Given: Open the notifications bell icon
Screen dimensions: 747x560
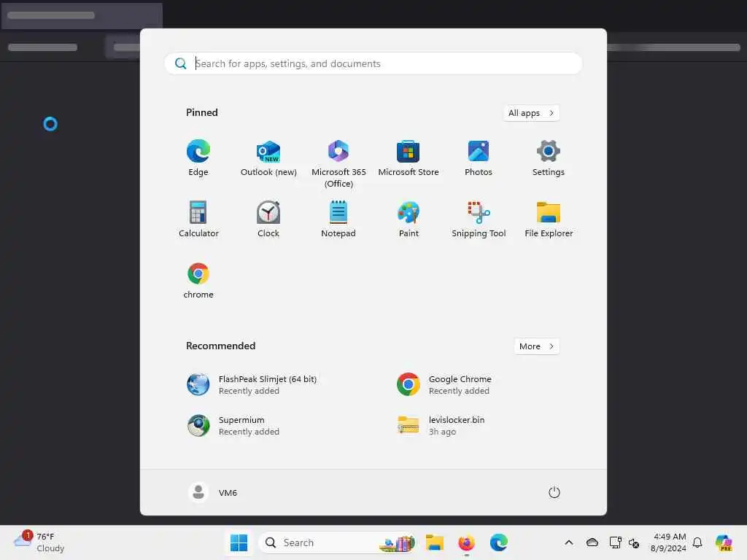Looking at the screenshot, I should pyautogui.click(x=697, y=542).
